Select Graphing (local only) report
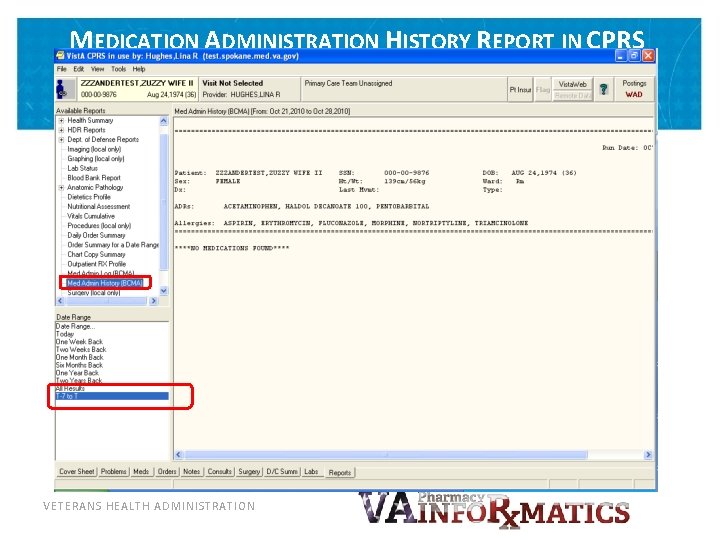Viewport: 720px width, 540px height. 96,159
